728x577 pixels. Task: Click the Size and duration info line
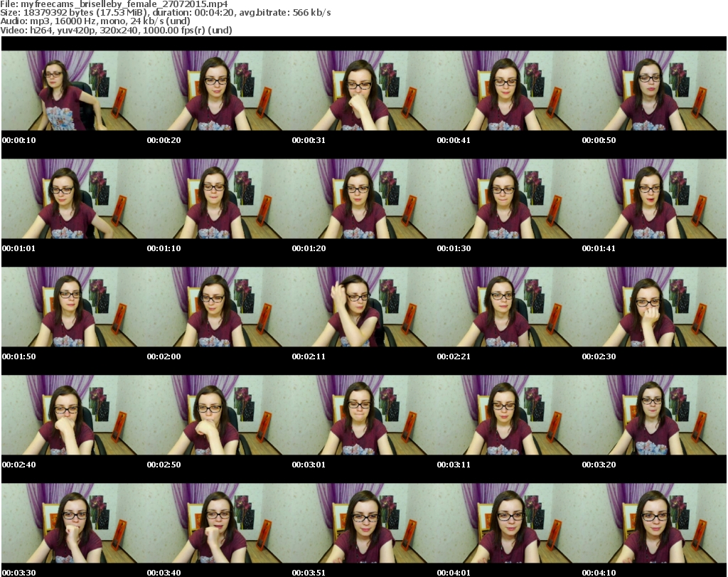(x=166, y=13)
